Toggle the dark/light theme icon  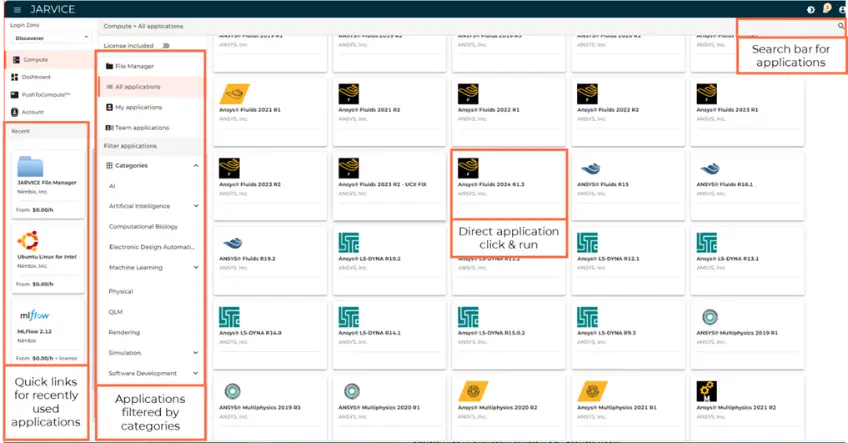810,9
